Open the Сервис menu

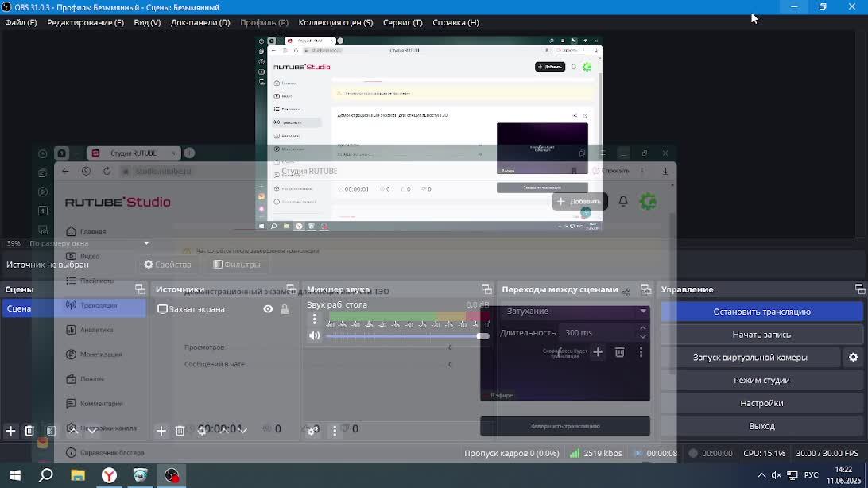pyautogui.click(x=402, y=23)
